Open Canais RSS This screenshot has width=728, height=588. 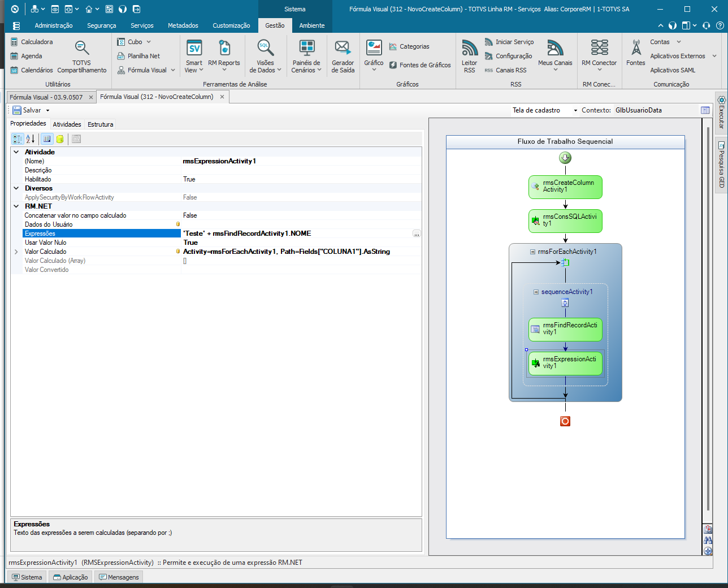click(505, 70)
